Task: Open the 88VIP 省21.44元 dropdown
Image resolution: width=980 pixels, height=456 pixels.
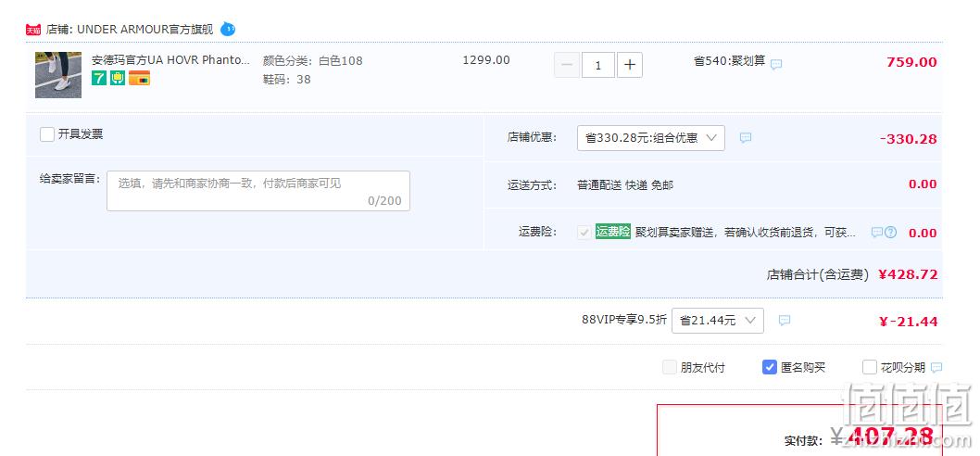Action: (x=718, y=321)
